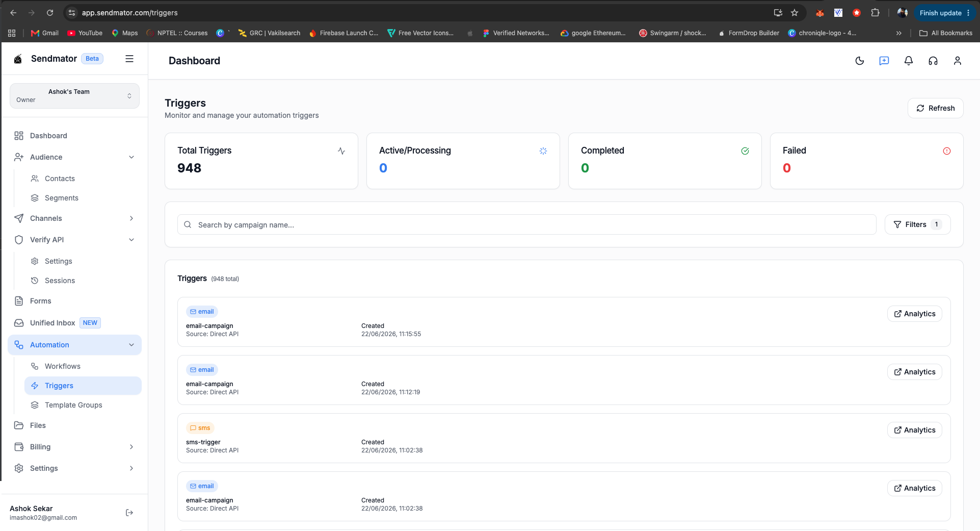Focus the Search by campaign name field
Screen dimensions: 980x531
(526, 224)
